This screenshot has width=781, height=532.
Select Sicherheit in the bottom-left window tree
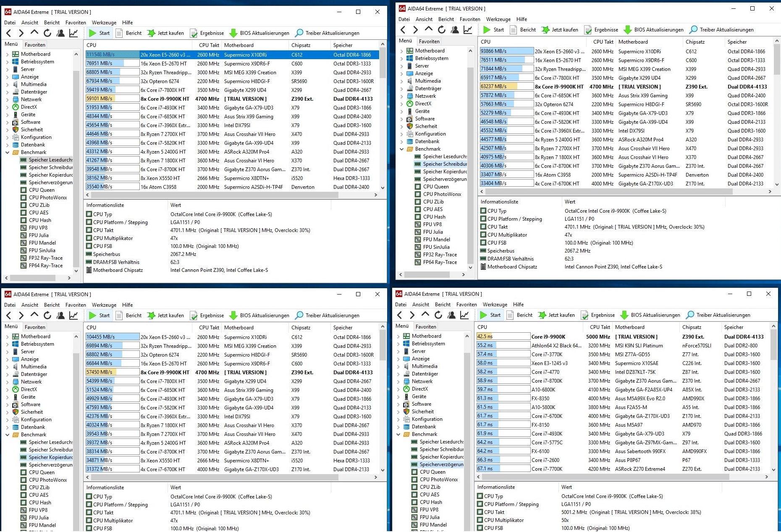32,412
